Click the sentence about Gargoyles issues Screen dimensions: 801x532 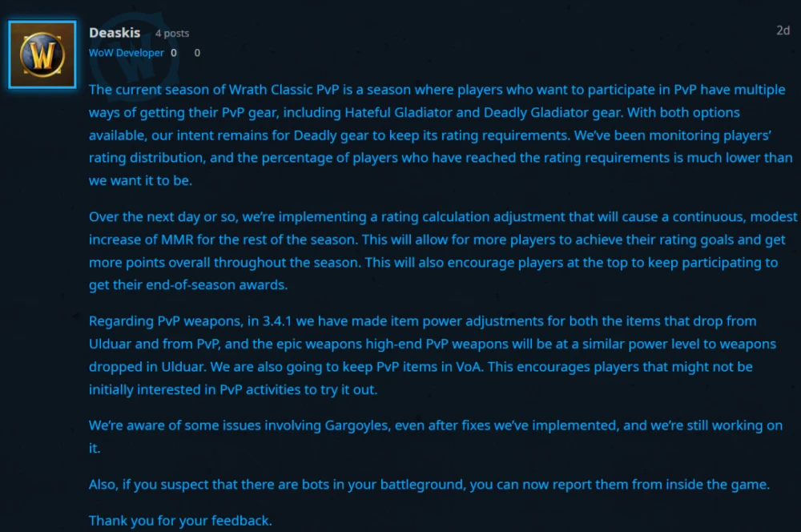[x=436, y=437]
